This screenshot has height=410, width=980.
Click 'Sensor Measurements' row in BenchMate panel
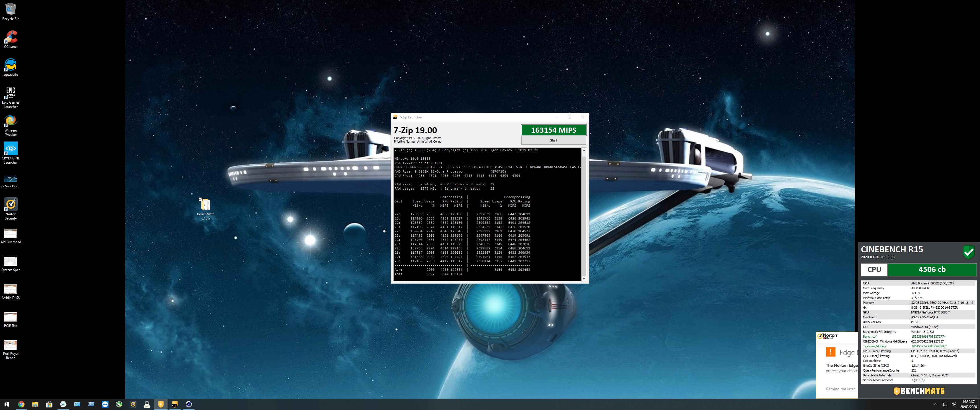pos(919,380)
